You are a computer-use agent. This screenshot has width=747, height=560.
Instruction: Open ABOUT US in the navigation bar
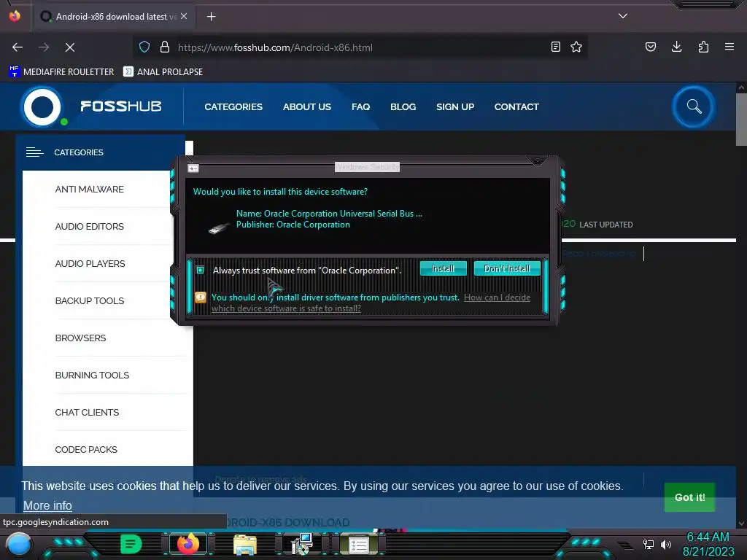(x=307, y=106)
